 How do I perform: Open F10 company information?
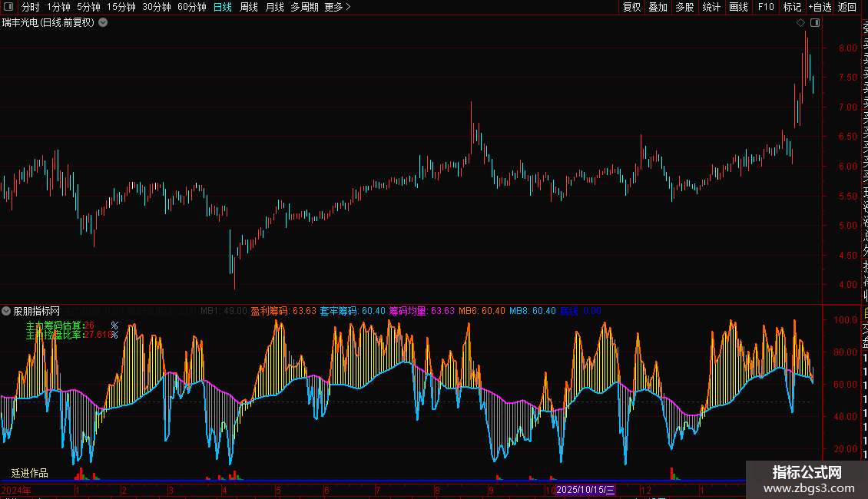click(x=766, y=7)
